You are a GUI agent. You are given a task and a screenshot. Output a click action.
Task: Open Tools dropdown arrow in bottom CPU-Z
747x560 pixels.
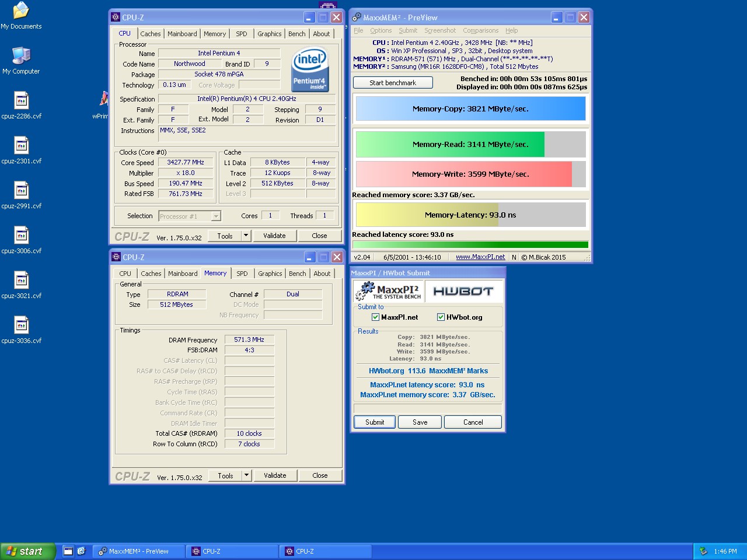[x=247, y=475]
